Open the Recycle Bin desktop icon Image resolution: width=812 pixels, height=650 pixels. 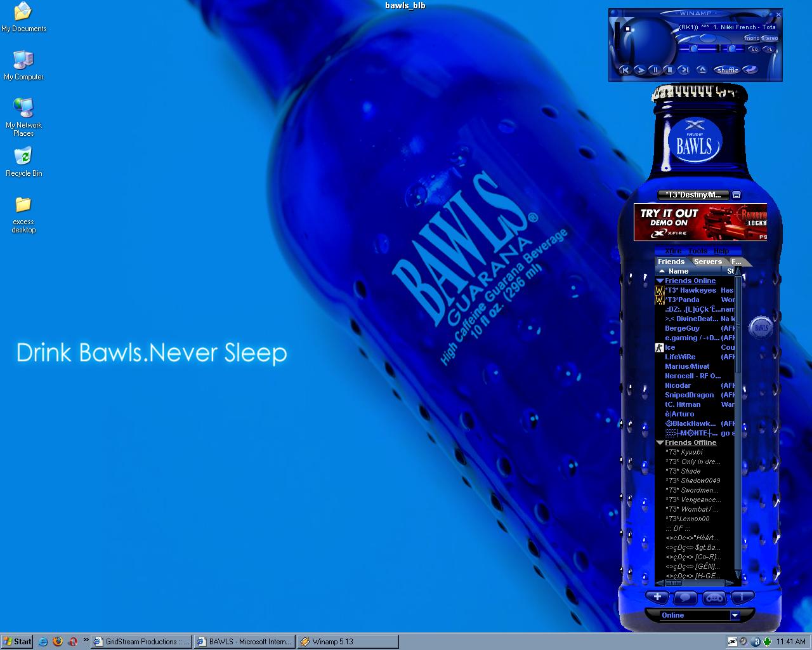[23, 162]
